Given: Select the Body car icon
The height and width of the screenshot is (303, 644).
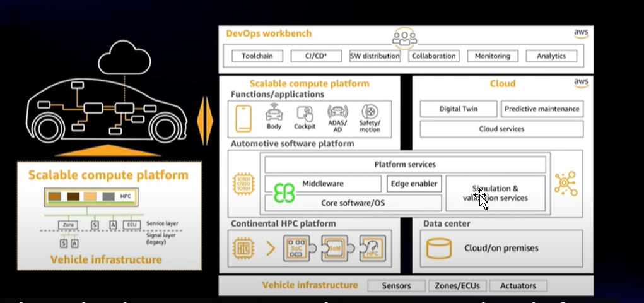Looking at the screenshot, I should tap(274, 114).
